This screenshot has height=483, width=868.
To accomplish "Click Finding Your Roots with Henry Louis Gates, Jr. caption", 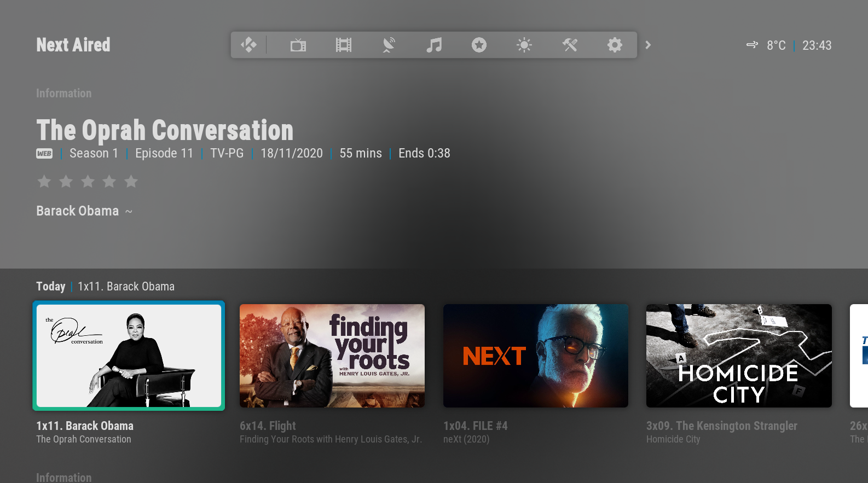I will pyautogui.click(x=331, y=439).
